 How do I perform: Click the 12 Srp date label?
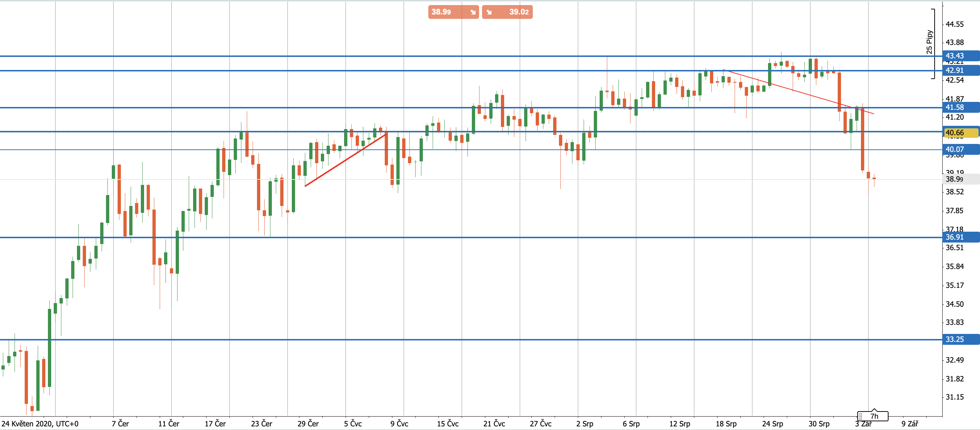point(679,423)
